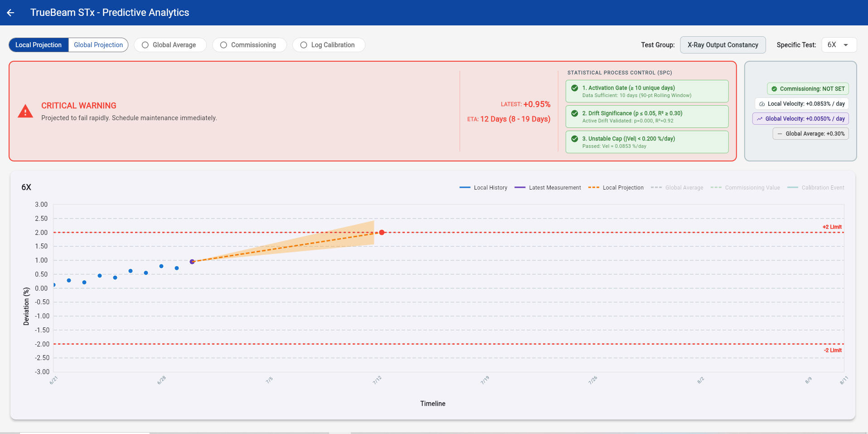Toggle Commissioning Value legend entry

pyautogui.click(x=745, y=188)
